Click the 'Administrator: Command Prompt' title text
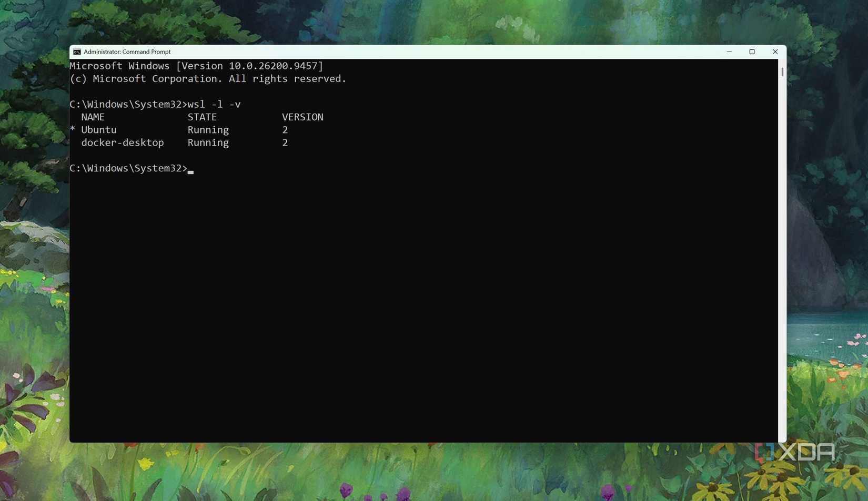Viewport: 868px width, 501px height. coord(127,52)
